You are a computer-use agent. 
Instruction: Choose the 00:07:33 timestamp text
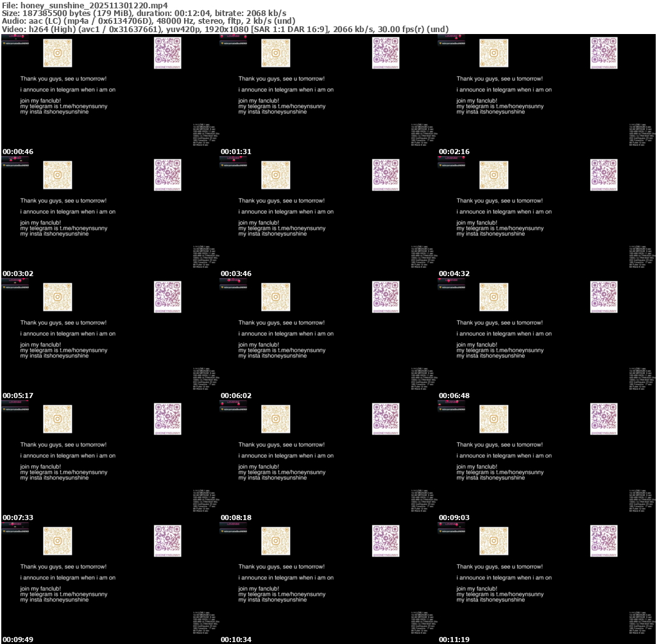[x=18, y=518]
